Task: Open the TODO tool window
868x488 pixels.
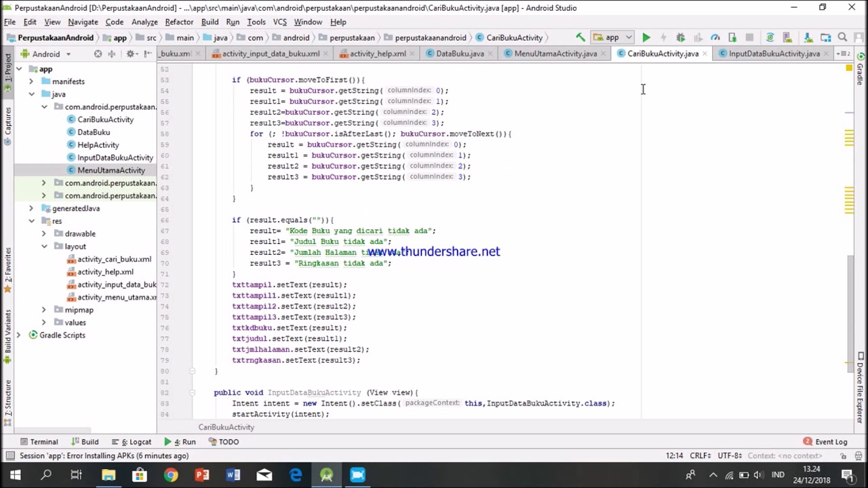Action: click(x=224, y=442)
